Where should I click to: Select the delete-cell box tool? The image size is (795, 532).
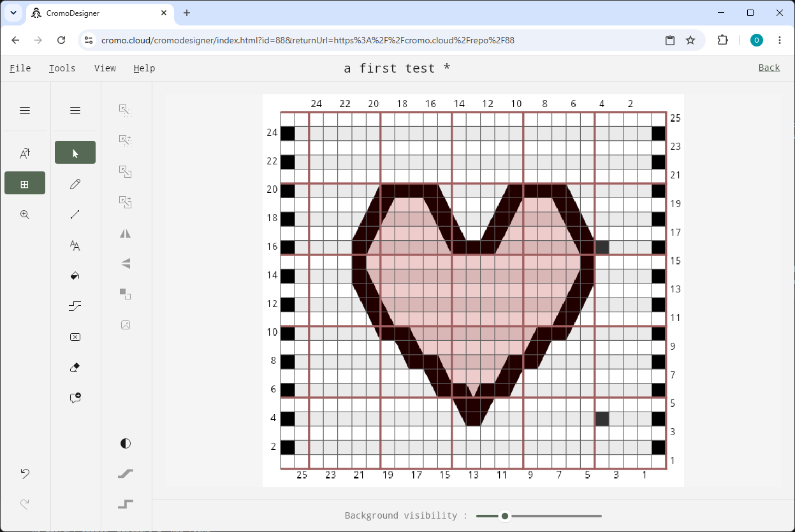pyautogui.click(x=75, y=337)
